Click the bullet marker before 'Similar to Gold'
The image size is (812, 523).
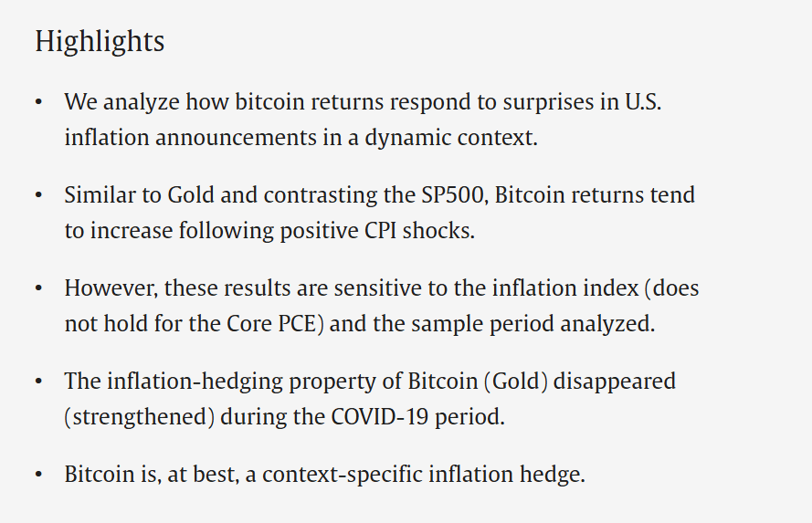tap(38, 195)
